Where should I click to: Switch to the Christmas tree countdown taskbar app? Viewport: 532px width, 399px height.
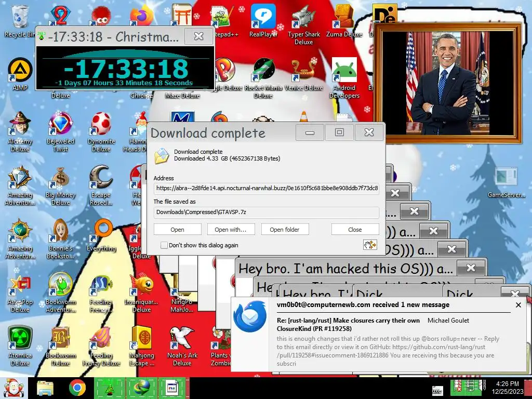coord(109,388)
